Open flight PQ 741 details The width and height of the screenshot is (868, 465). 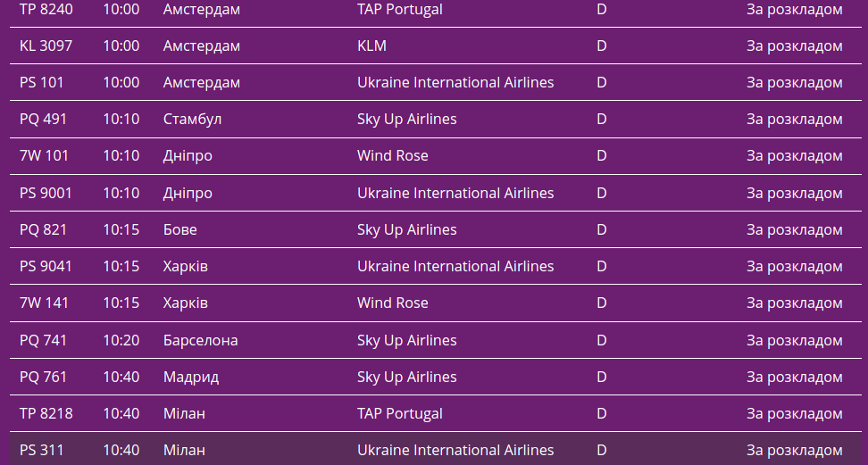[x=43, y=340]
